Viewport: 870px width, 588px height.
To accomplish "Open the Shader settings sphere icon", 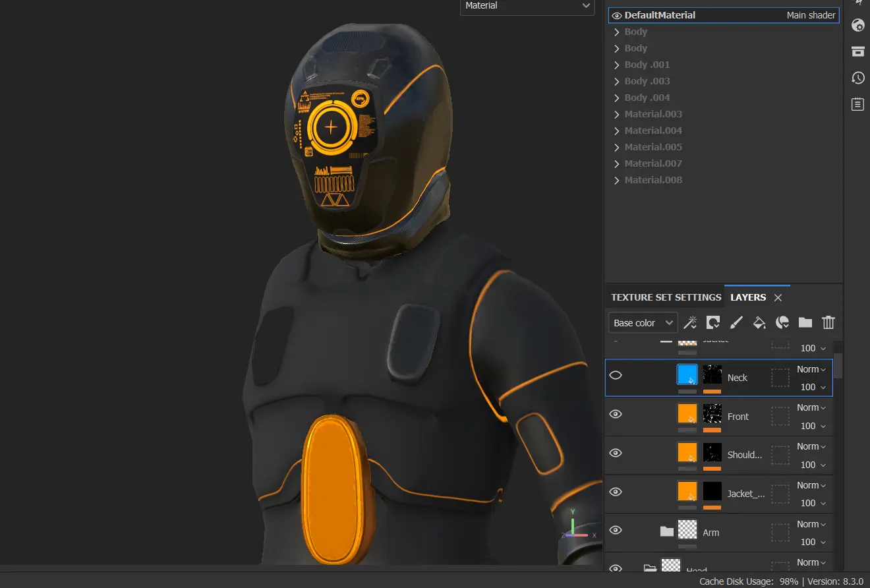I will click(x=857, y=26).
